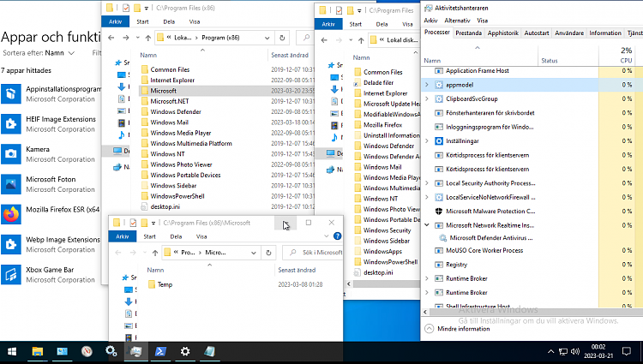643x364 pixels.
Task: Open address dropdown in Microsoft folder window
Action: click(x=254, y=253)
